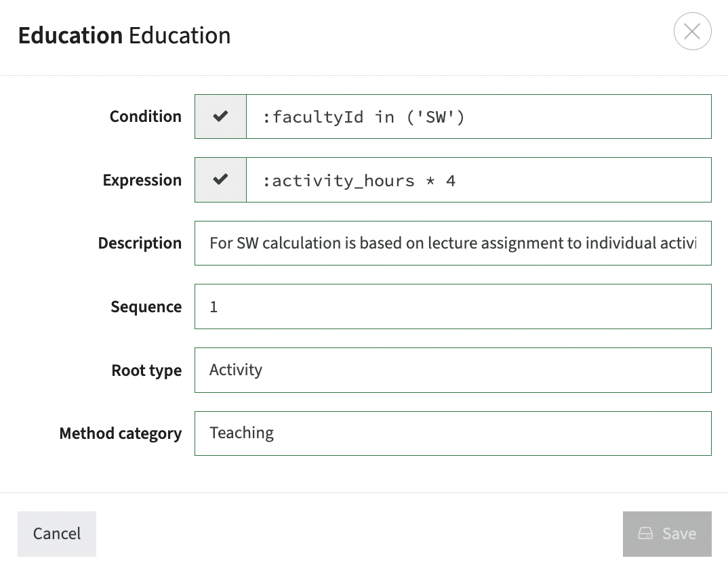Click the Method category label
Viewport: 728px width, 573px height.
120,433
